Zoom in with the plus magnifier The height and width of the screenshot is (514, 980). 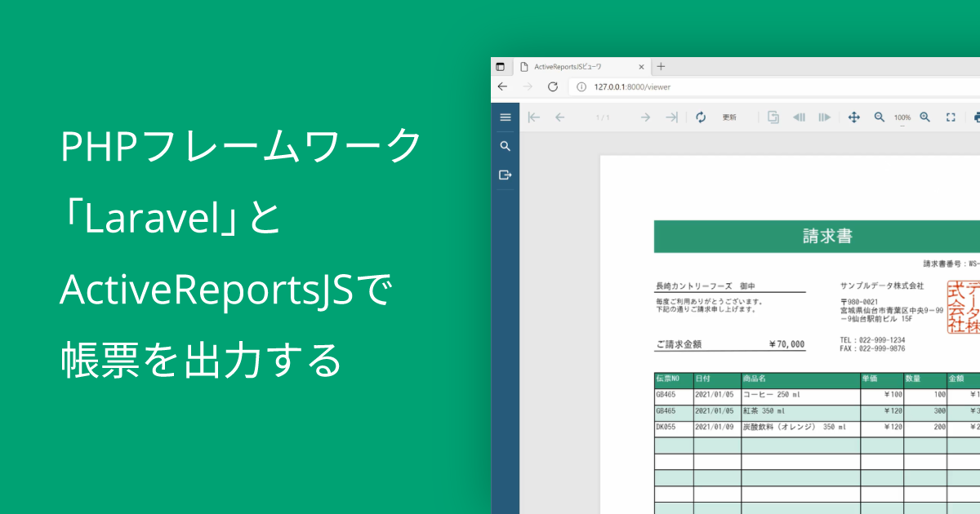coord(925,117)
